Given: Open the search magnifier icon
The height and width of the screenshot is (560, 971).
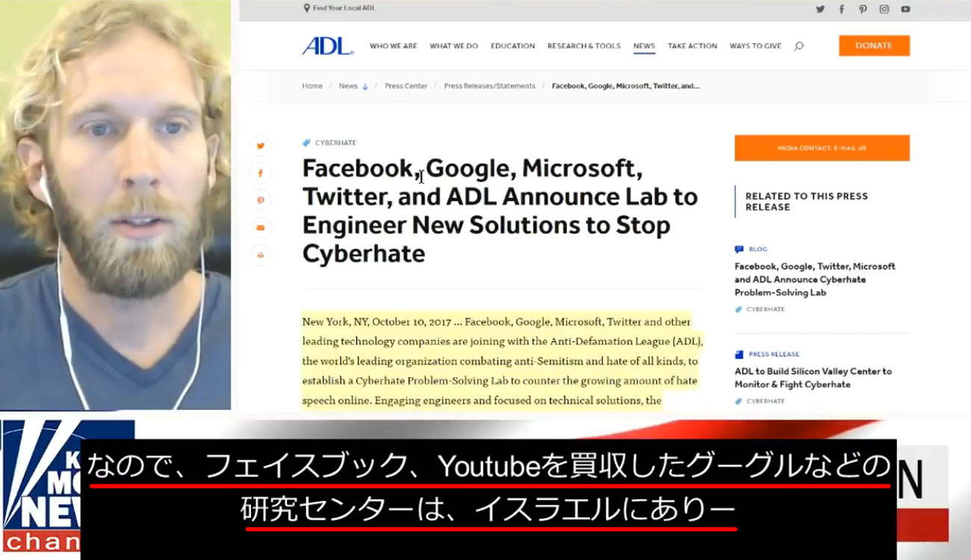Looking at the screenshot, I should click(798, 46).
